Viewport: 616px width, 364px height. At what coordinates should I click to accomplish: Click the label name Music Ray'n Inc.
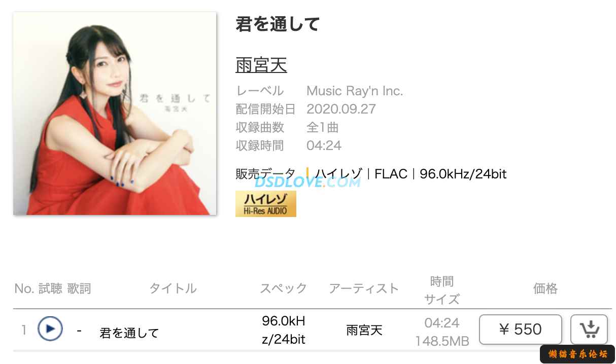point(355,91)
